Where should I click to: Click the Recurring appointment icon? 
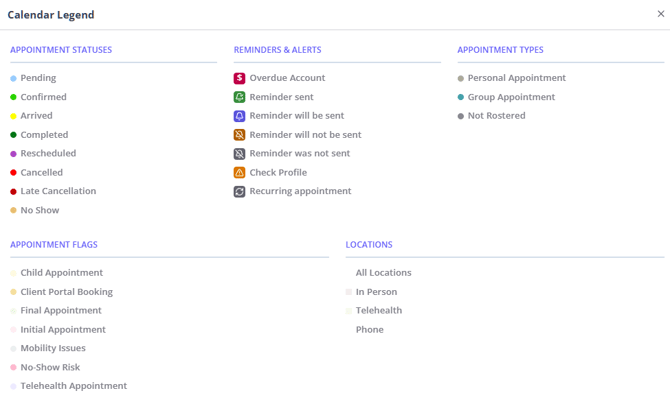coord(239,191)
